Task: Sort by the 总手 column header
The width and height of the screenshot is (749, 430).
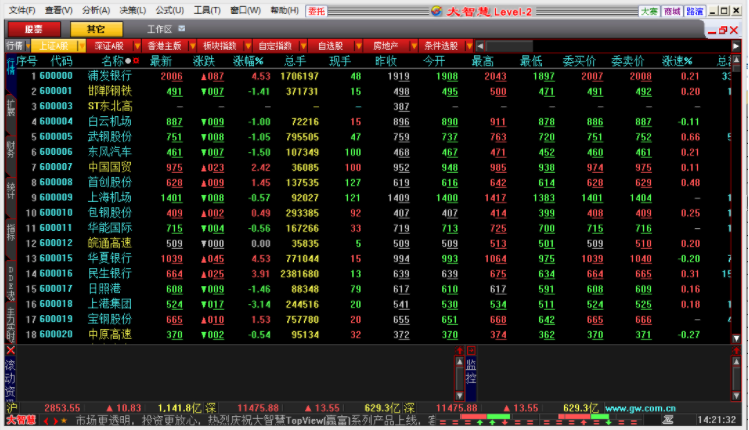Action: tap(295, 61)
